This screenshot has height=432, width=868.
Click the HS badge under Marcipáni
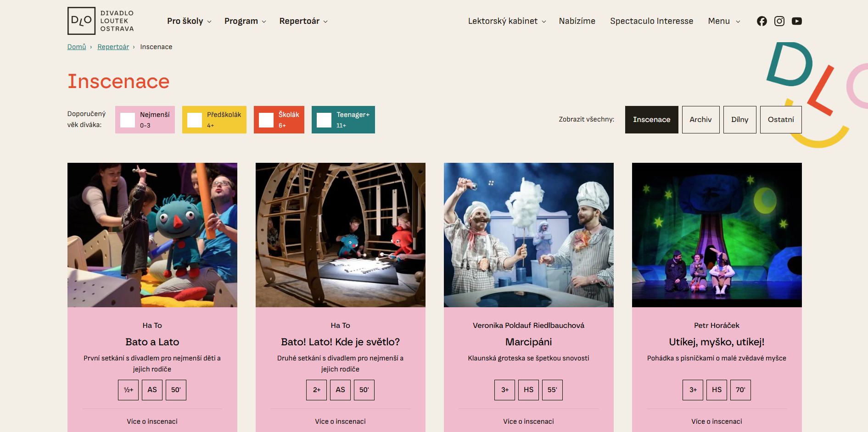click(528, 390)
